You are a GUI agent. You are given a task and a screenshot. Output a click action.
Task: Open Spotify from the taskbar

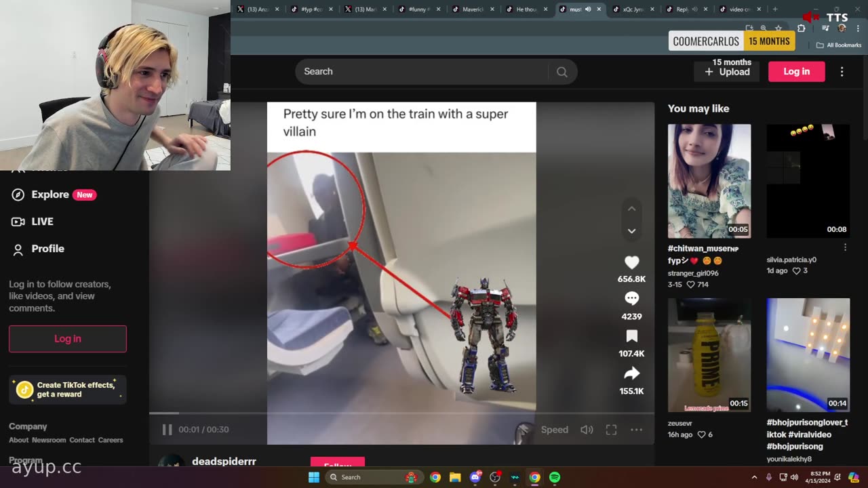coord(555,477)
